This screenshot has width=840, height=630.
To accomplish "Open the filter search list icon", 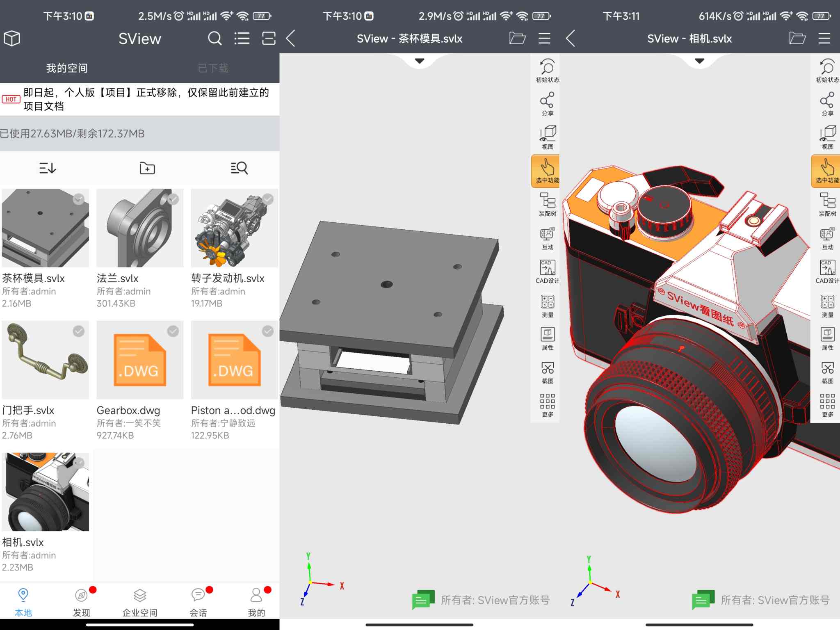I will (x=239, y=168).
